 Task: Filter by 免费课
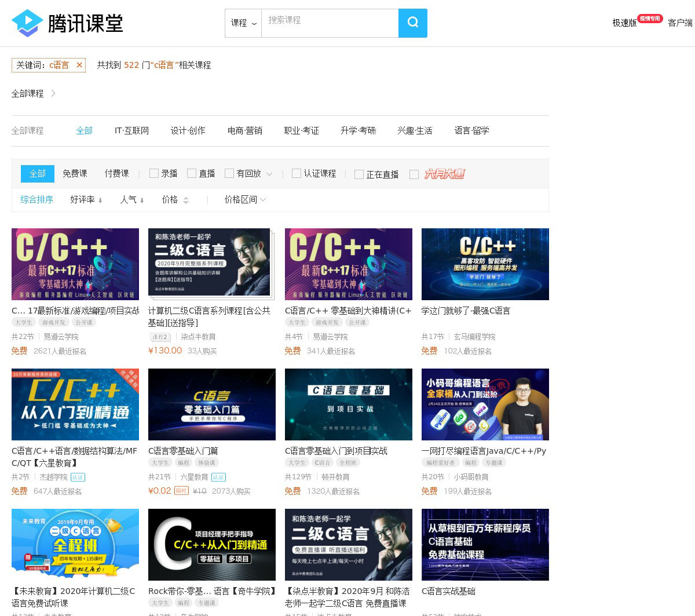pyautogui.click(x=75, y=173)
